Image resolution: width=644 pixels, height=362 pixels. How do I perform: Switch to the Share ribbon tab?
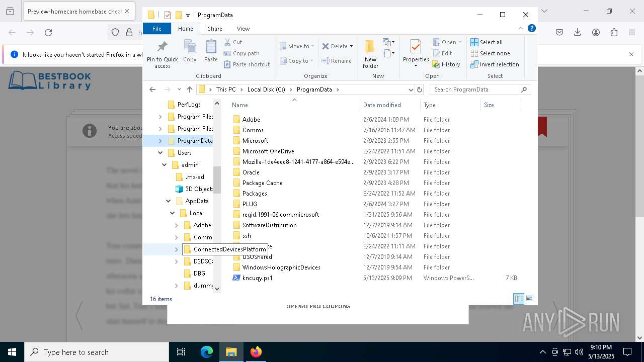tap(215, 29)
